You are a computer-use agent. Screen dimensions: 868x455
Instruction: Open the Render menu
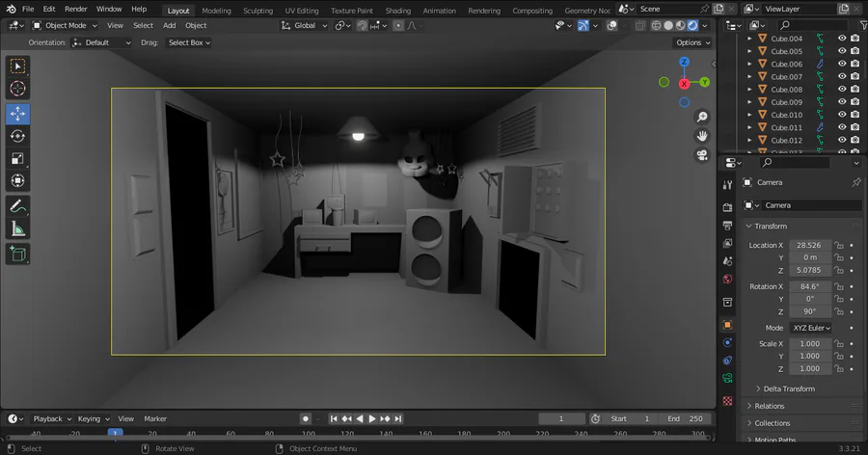pyautogui.click(x=76, y=9)
